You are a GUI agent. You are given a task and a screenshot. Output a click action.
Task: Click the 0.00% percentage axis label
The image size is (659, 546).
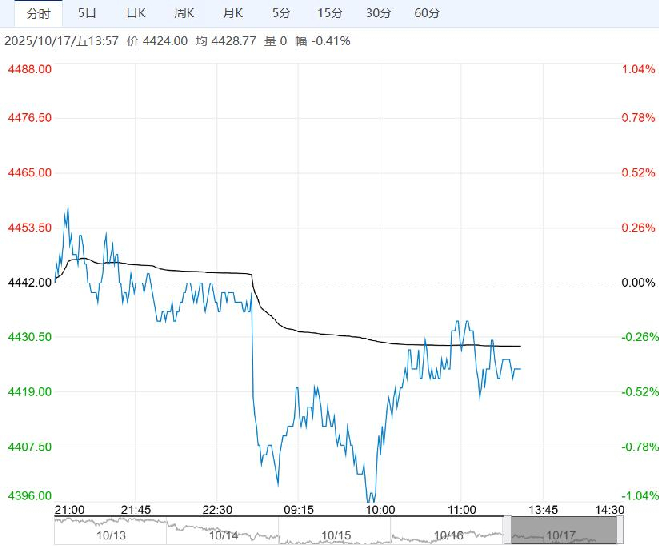(636, 282)
